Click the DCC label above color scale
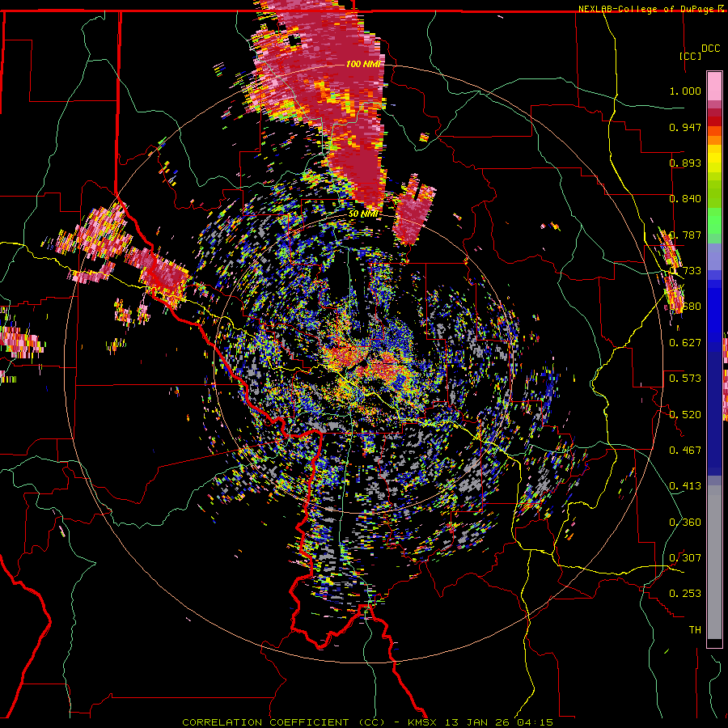Image resolution: width=728 pixels, height=728 pixels. coord(710,49)
